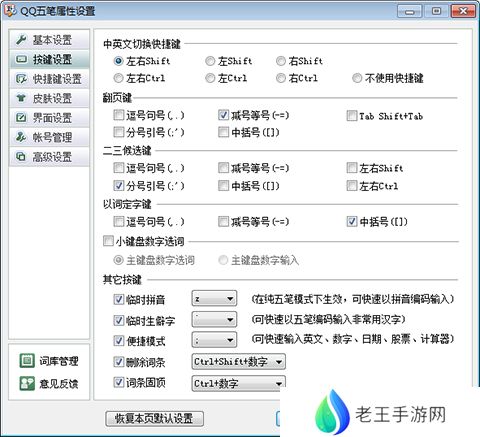Check 左右Ctrl under 二三候选键

(352, 186)
